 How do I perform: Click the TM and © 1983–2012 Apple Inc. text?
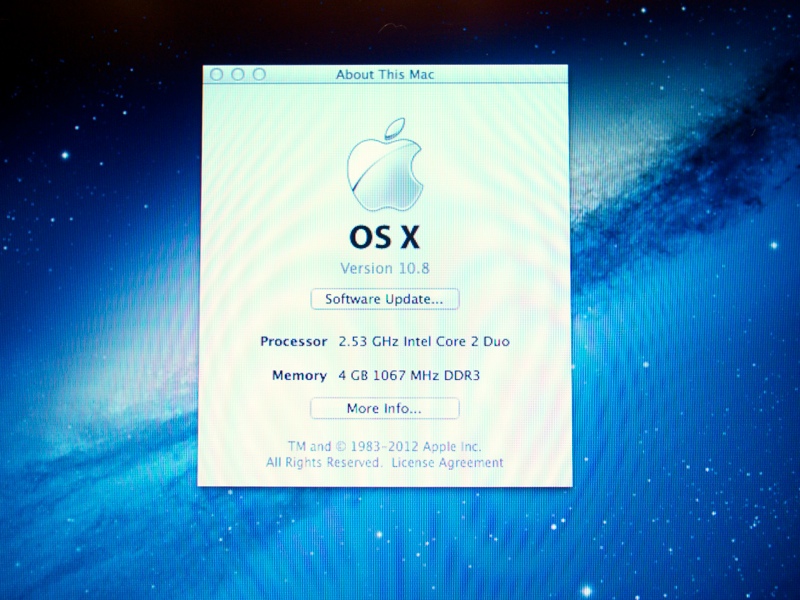coord(385,446)
